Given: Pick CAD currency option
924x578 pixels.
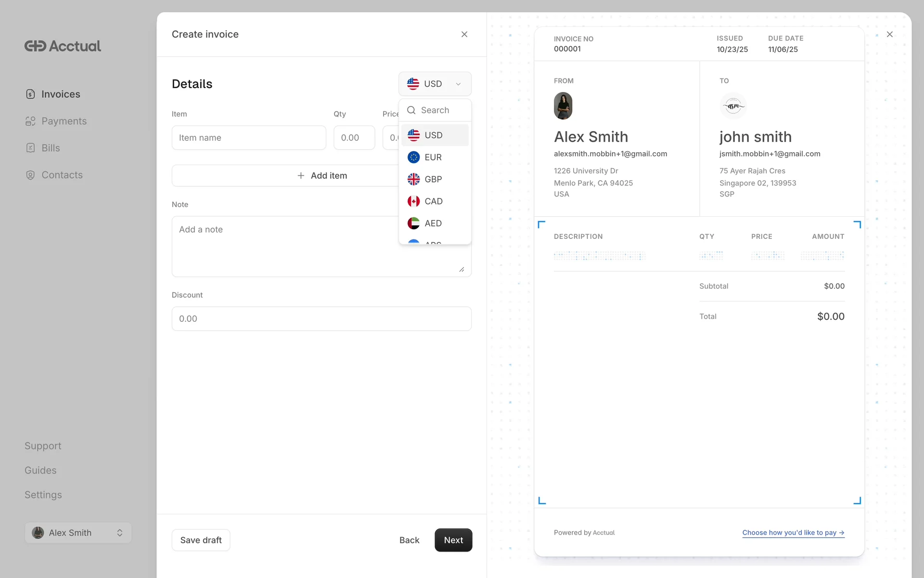Looking at the screenshot, I should [x=433, y=201].
